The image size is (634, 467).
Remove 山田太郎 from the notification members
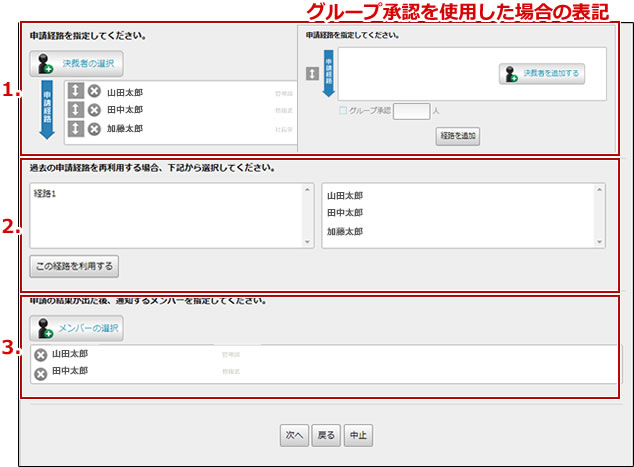click(x=40, y=355)
